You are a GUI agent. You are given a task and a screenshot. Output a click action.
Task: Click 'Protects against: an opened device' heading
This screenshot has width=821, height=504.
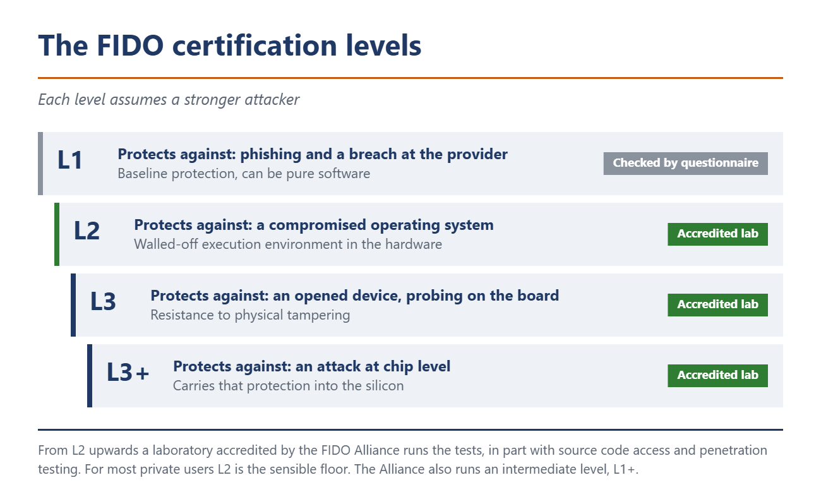click(x=355, y=296)
